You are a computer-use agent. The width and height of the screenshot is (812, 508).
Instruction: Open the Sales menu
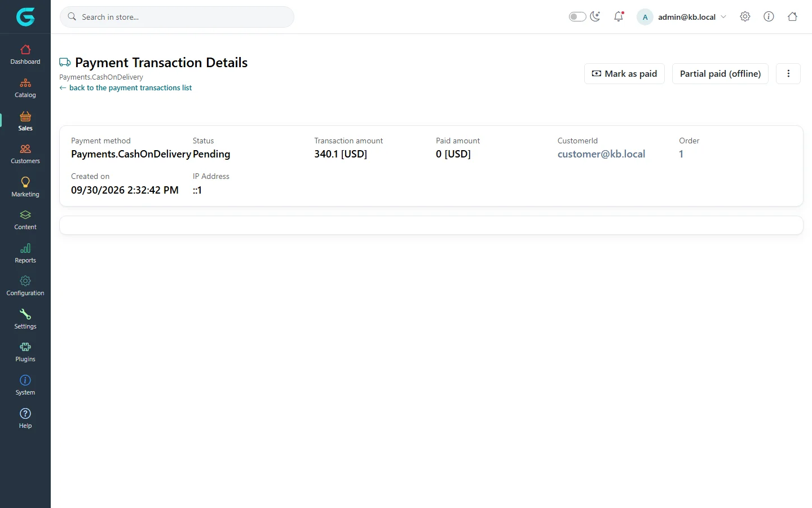click(x=25, y=121)
